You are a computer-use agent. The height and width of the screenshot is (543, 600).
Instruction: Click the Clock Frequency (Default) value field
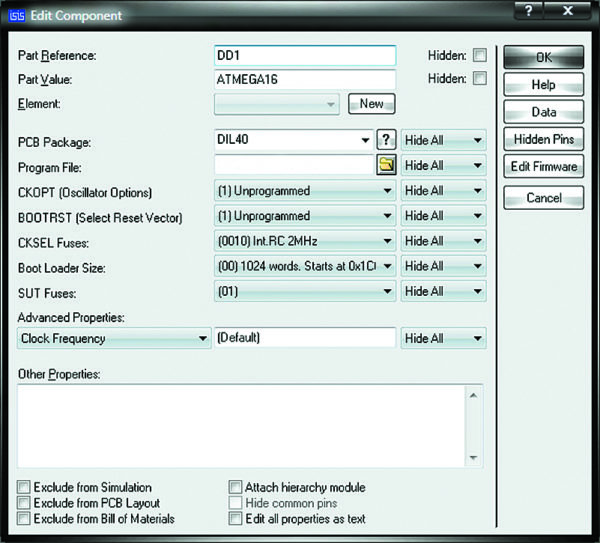point(305,338)
